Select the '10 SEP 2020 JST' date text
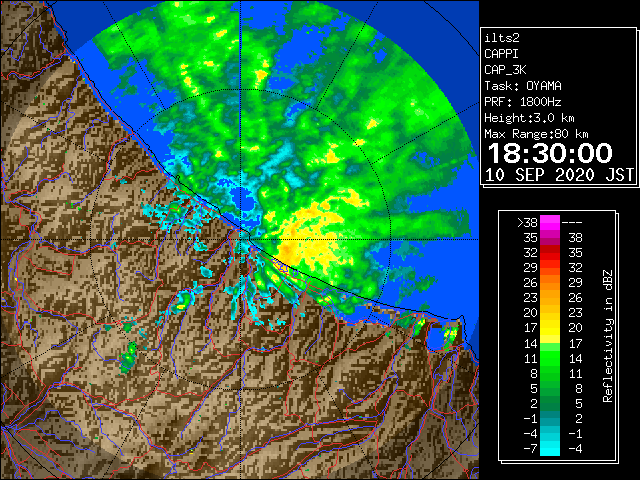 pyautogui.click(x=559, y=175)
